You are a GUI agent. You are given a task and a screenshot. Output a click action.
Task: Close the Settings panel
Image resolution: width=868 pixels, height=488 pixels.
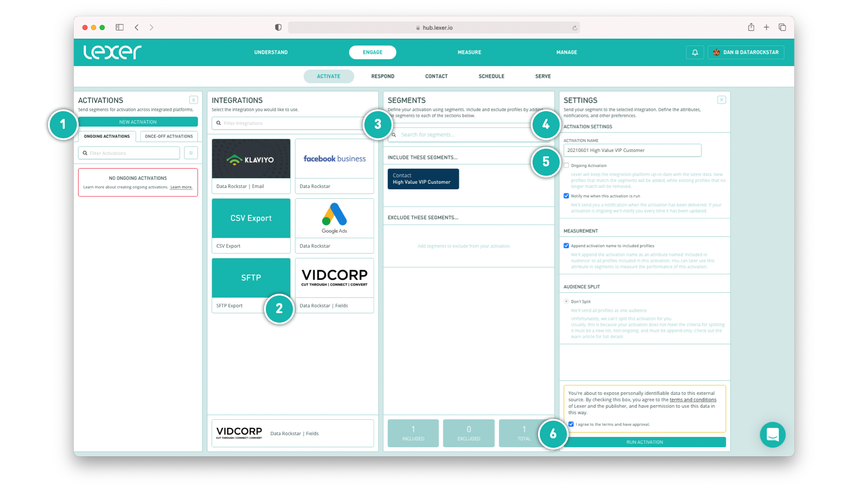coord(722,100)
